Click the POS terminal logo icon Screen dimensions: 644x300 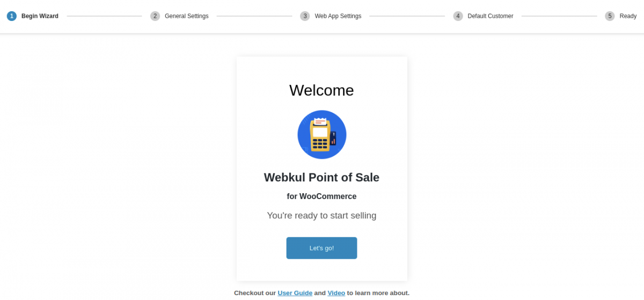tap(321, 135)
